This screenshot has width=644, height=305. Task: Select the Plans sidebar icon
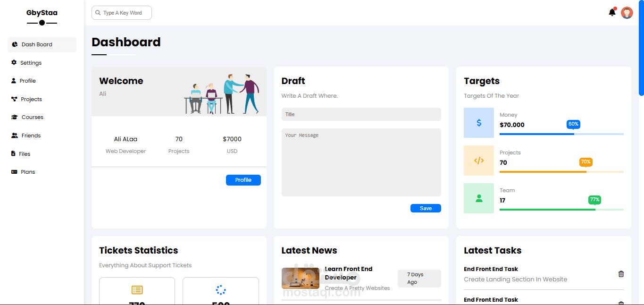pyautogui.click(x=14, y=171)
